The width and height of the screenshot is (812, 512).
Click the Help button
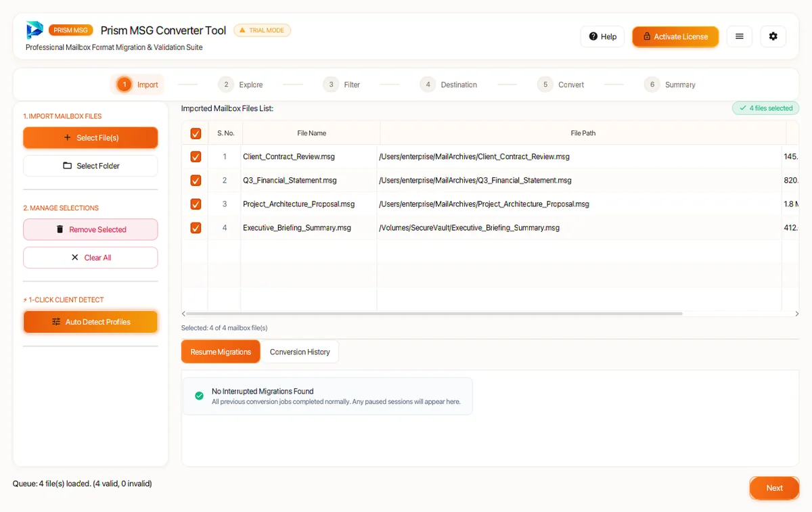click(602, 37)
